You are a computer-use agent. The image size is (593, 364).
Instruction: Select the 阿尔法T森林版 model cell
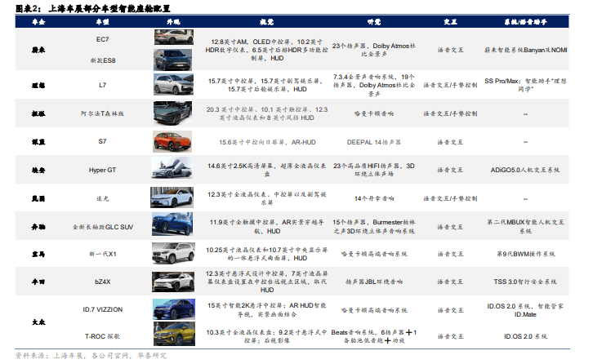pos(102,113)
